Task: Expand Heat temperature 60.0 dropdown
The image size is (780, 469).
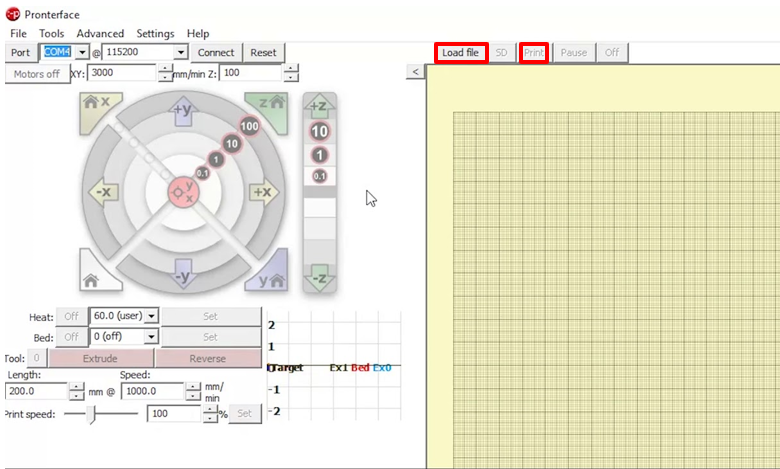Action: [x=151, y=316]
